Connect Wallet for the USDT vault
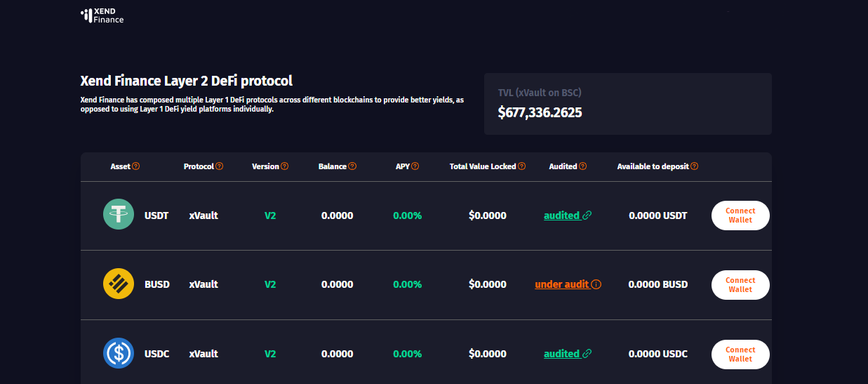Image resolution: width=868 pixels, height=384 pixels. coord(740,216)
